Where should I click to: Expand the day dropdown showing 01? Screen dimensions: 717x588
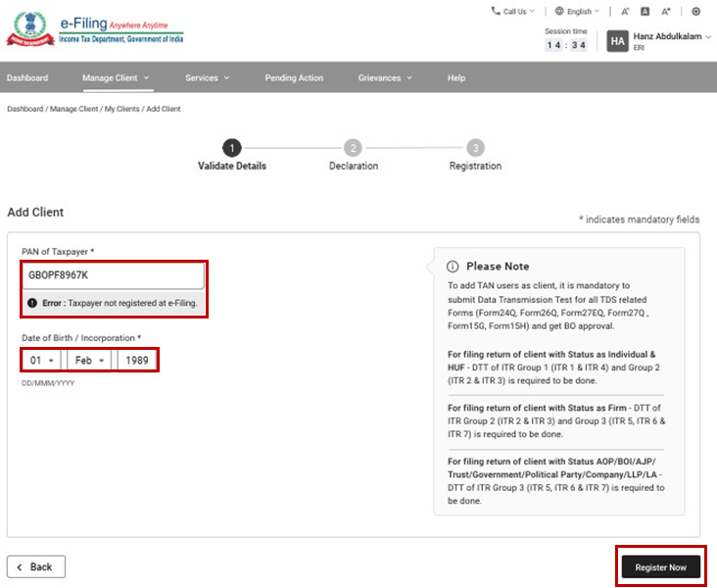point(42,361)
